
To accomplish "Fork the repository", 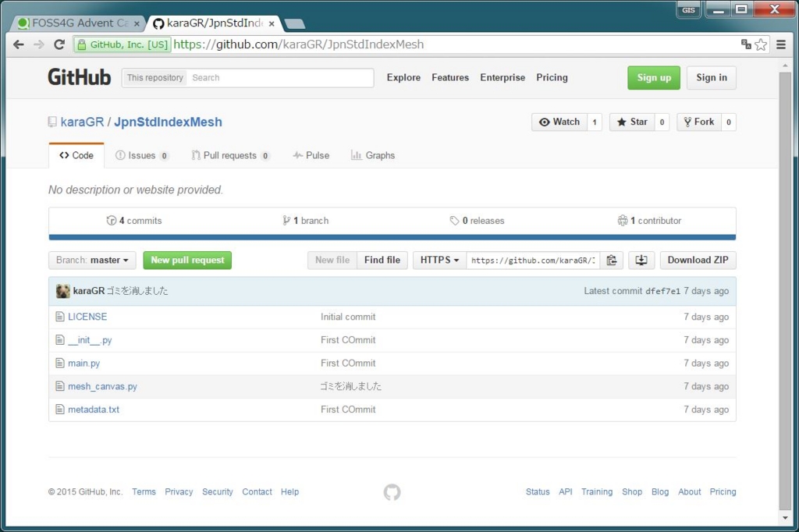I will [699, 122].
